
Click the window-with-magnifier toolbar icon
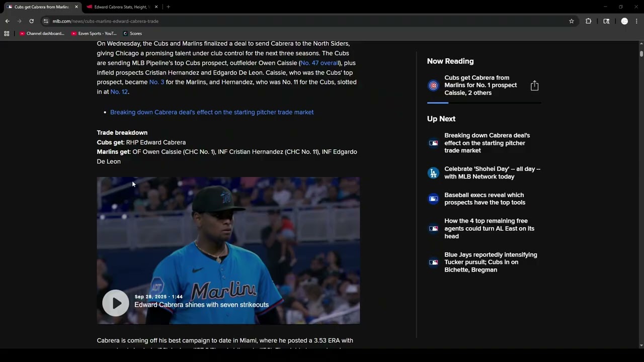pyautogui.click(x=606, y=21)
